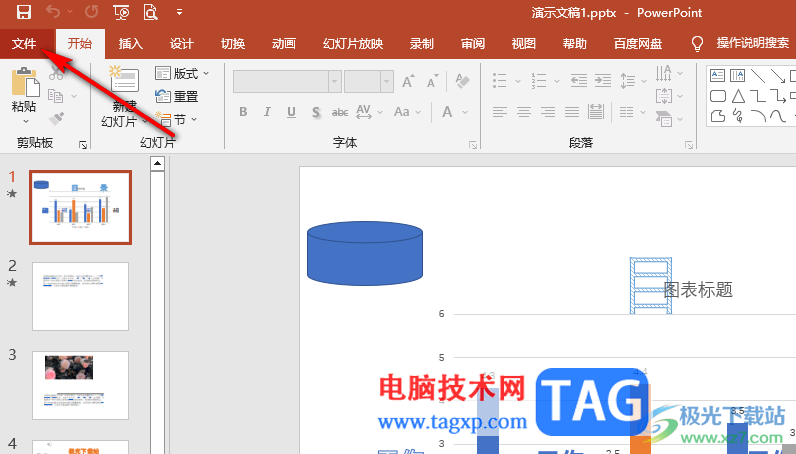This screenshot has width=796, height=454.
Task: Click the Redo icon in title bar
Action: 91,12
